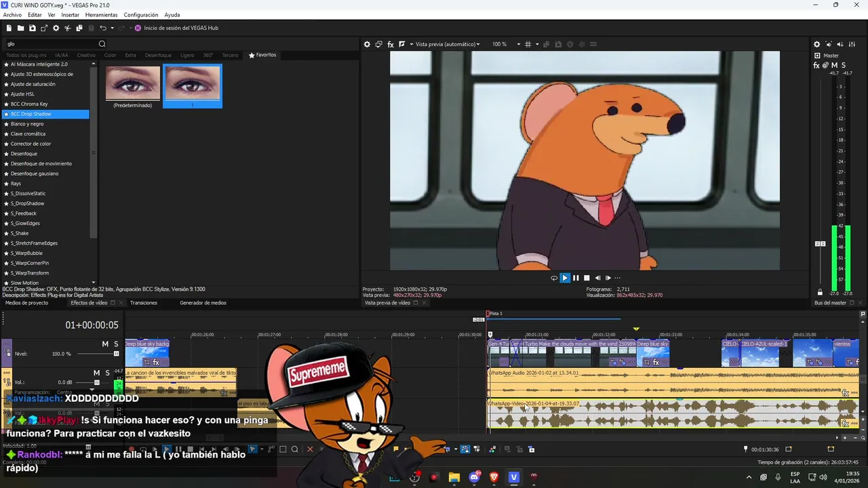The image size is (868, 488).
Task: Adjust the Master bus volume fader
Action: pos(820,244)
